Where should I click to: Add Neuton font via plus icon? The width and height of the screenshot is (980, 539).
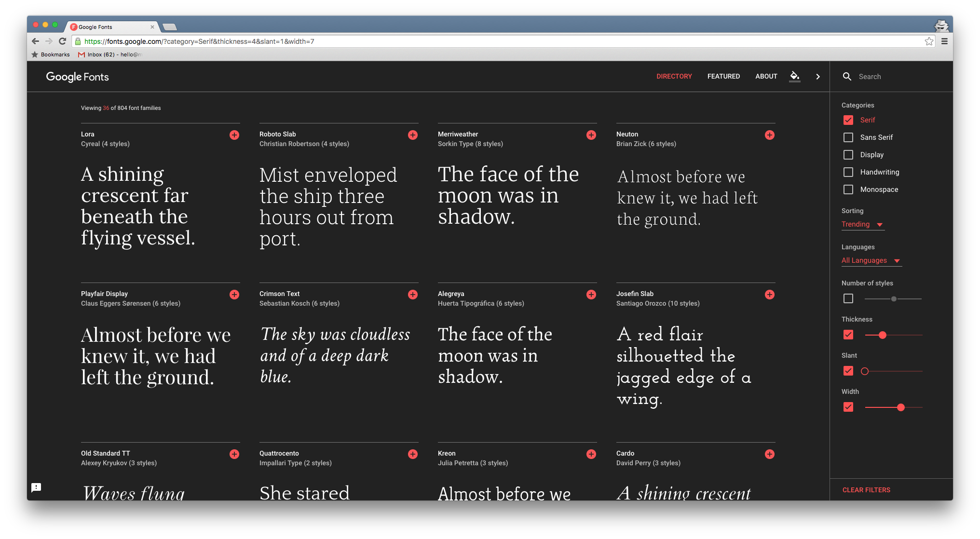coord(770,135)
